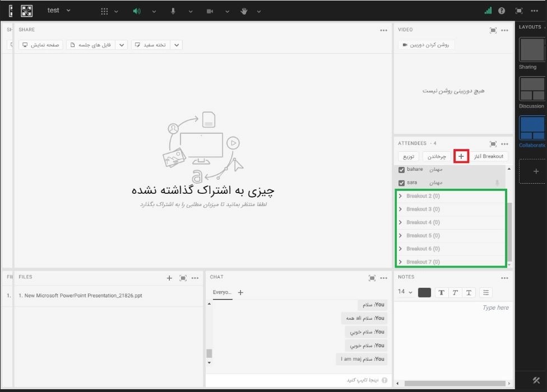Click the share files فایل های جلسه button
Screen dimensions: 547x392
91,45
